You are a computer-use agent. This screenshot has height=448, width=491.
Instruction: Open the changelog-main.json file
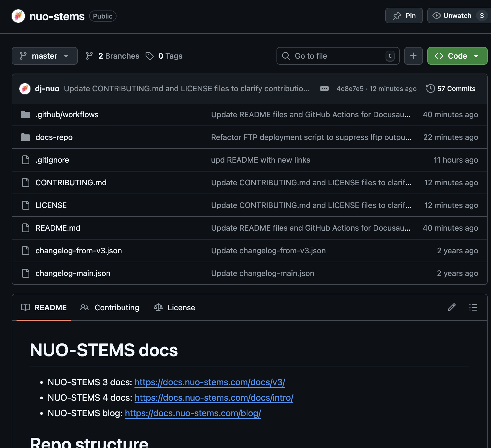point(73,273)
